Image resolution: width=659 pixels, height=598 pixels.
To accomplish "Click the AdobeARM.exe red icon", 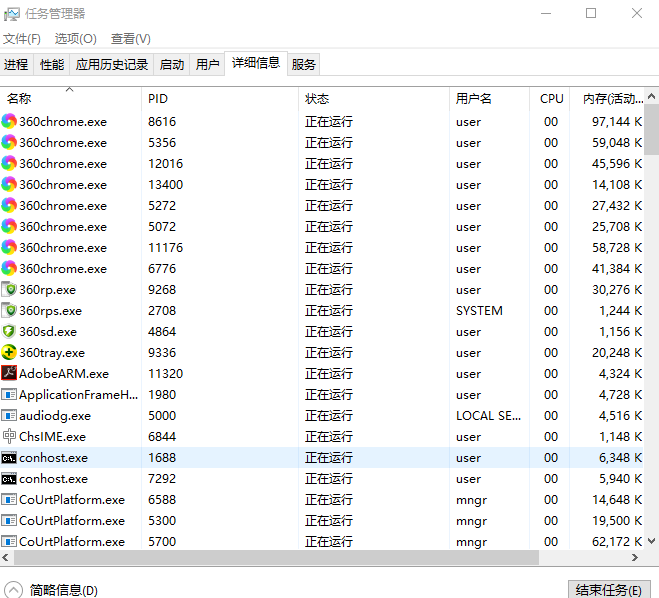I will pos(9,373).
